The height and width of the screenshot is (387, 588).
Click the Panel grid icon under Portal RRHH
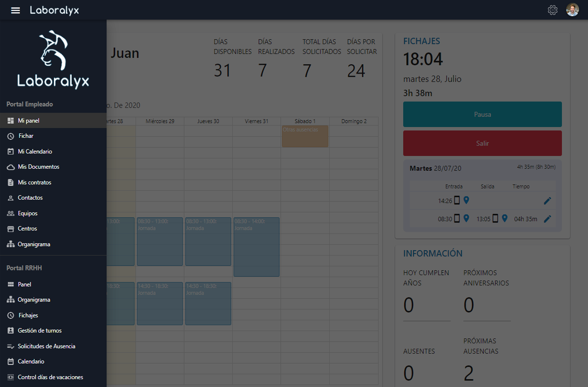coord(10,284)
